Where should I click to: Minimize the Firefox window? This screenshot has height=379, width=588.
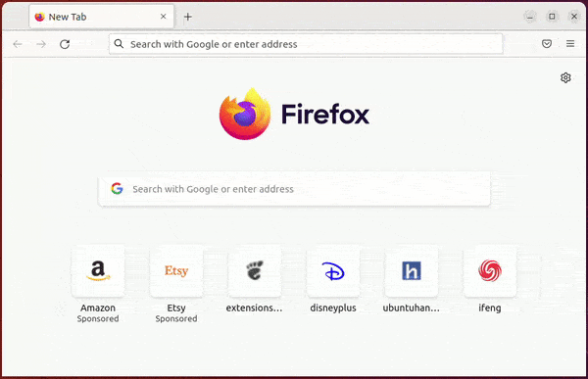coord(530,17)
